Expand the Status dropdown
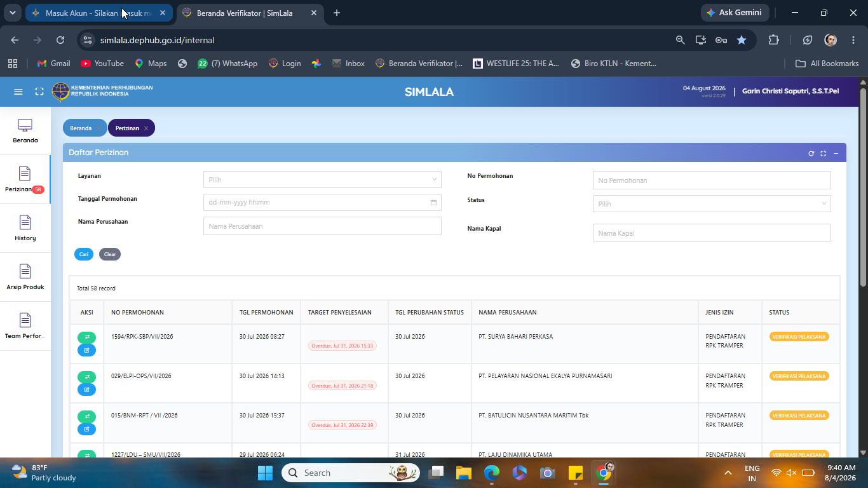Screen dimensions: 868x488 (x=712, y=204)
